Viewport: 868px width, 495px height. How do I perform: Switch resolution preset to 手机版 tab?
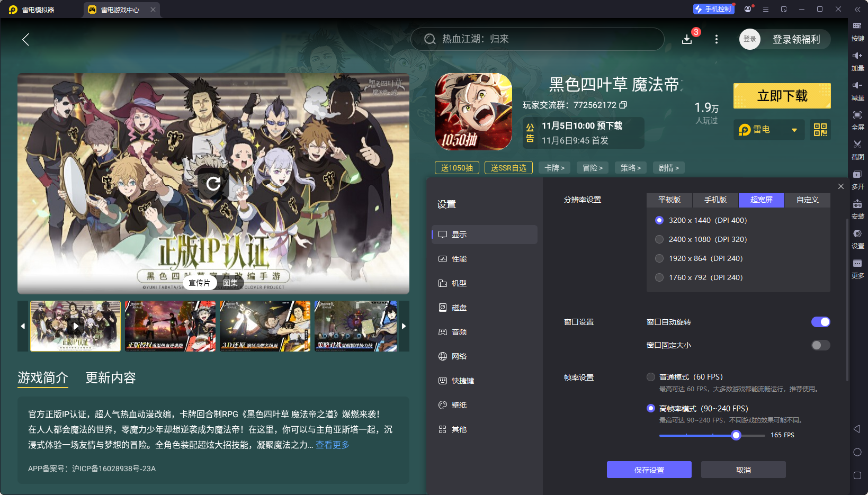coord(715,200)
